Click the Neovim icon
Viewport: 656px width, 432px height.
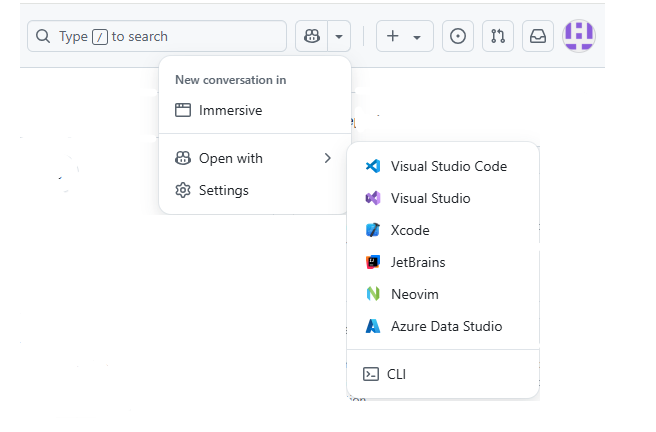point(373,294)
